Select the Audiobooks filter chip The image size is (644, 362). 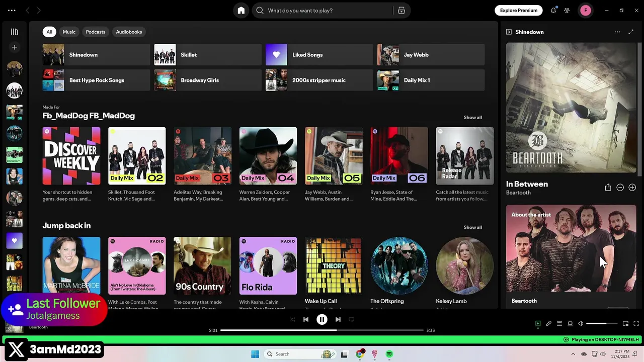pyautogui.click(x=129, y=32)
